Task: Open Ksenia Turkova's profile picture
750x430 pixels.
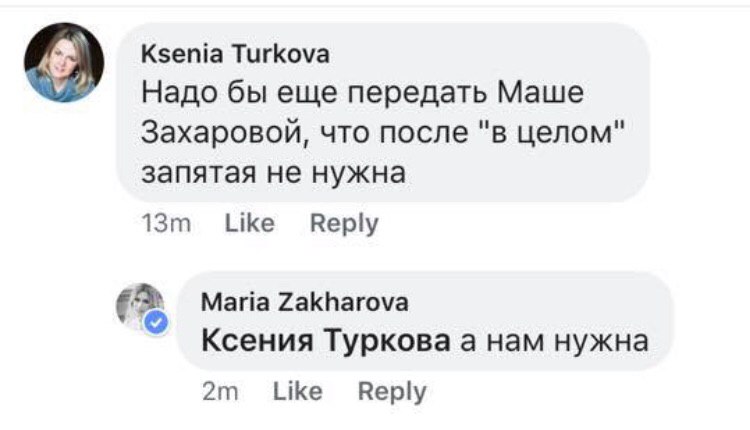Action: coord(64,63)
